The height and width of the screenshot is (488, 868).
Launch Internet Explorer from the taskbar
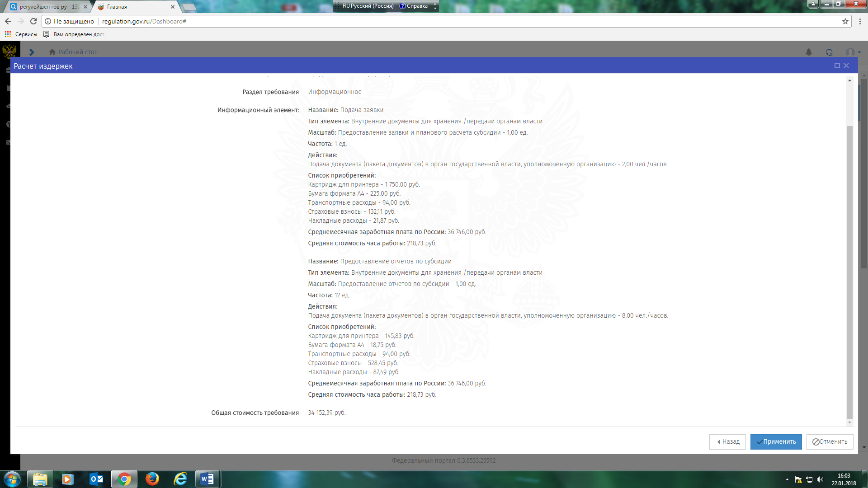(180, 479)
